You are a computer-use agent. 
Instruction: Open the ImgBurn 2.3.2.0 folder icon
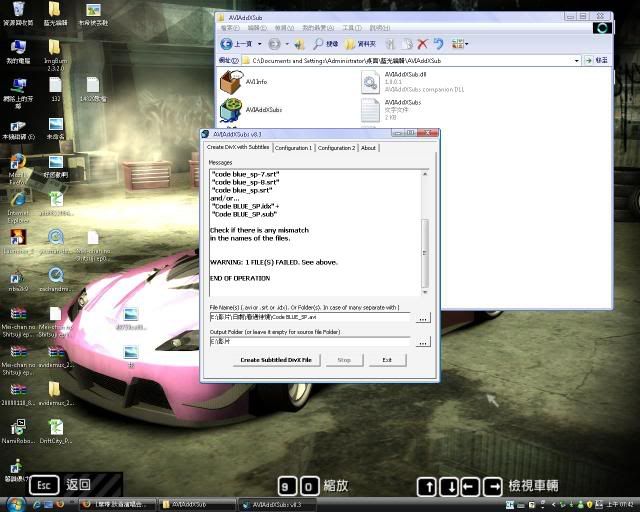(x=56, y=55)
